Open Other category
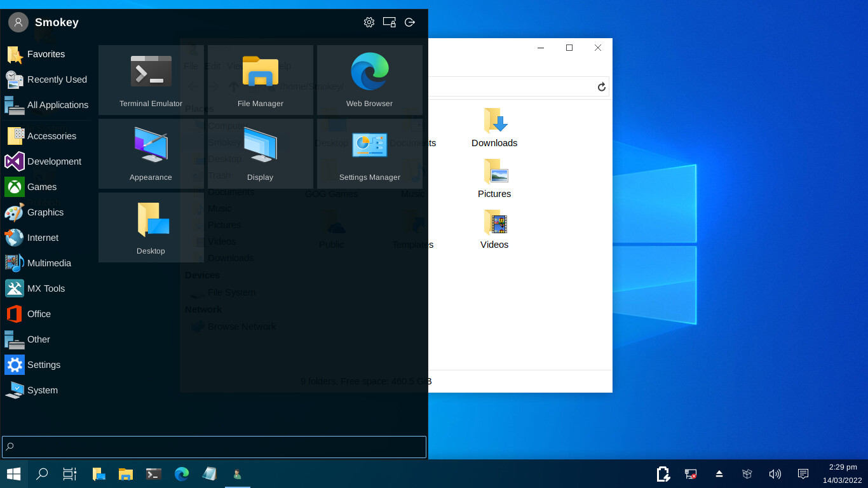868x488 pixels. pyautogui.click(x=48, y=339)
